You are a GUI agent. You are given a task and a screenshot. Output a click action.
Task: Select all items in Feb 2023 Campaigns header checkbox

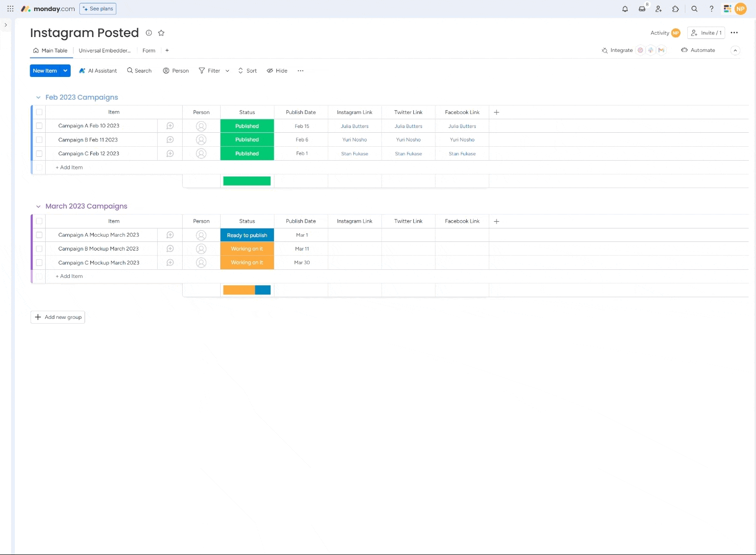[39, 112]
